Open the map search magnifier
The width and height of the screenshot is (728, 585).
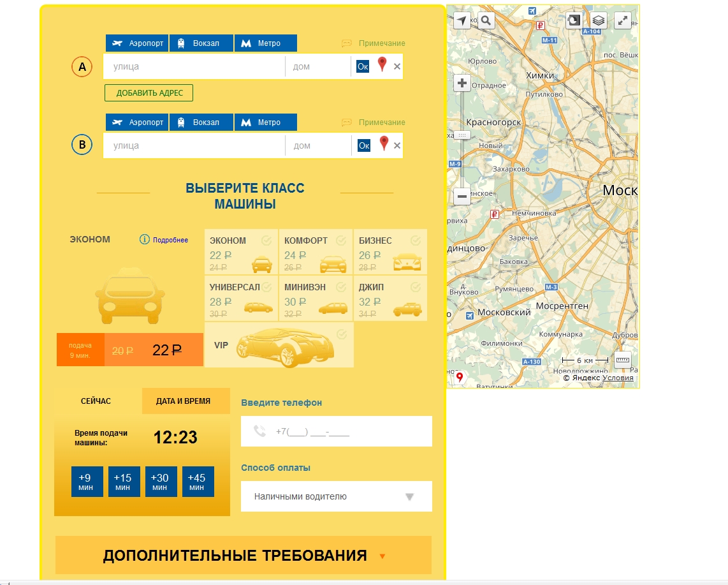[486, 20]
